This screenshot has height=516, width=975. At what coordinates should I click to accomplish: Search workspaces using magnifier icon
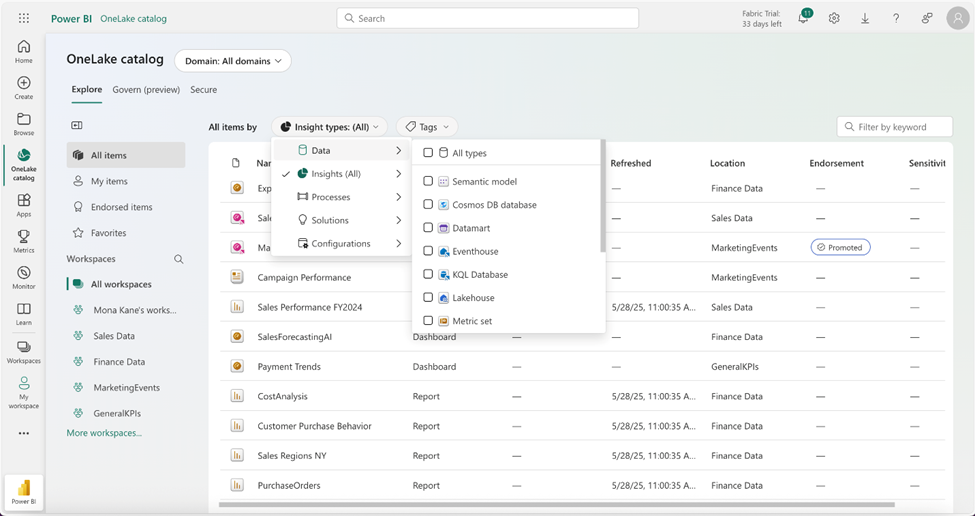179,259
